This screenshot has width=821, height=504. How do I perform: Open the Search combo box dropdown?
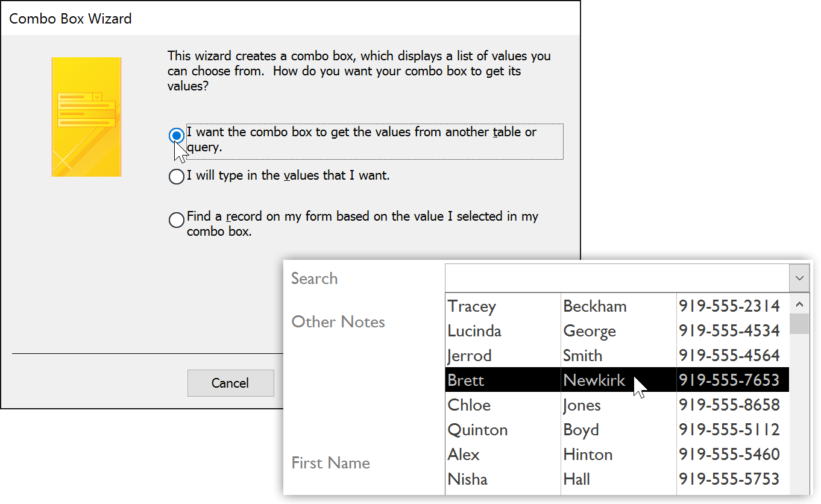(x=799, y=278)
